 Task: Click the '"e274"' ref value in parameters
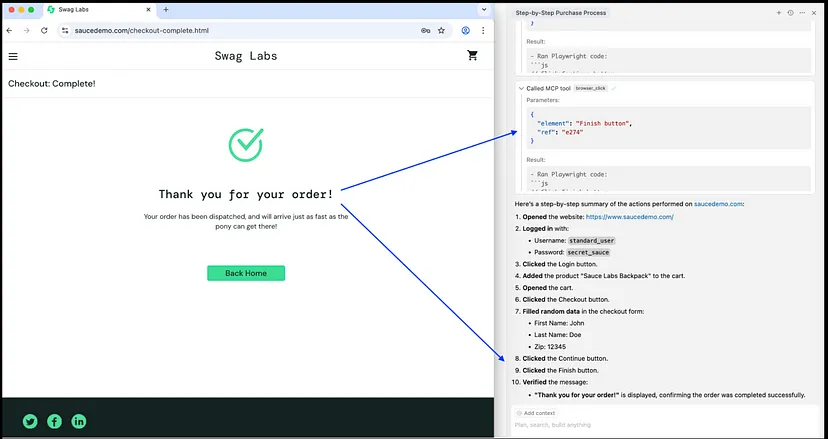coord(572,132)
